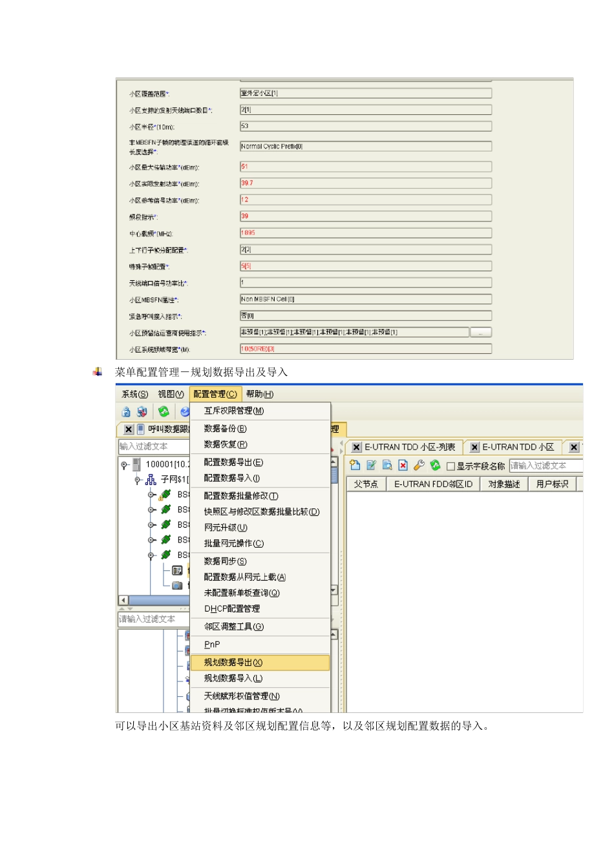Click the list filter field 请输入过滤文本
The width and height of the screenshot is (614, 868).
(545, 466)
